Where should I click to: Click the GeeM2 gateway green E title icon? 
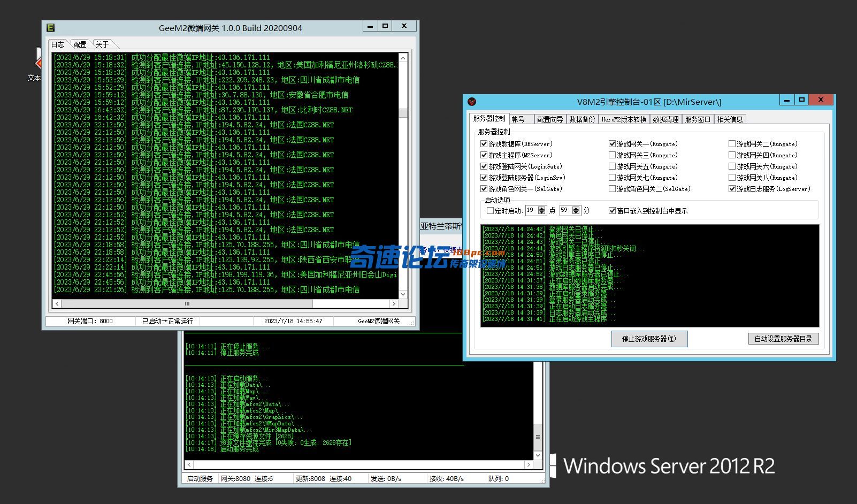click(x=51, y=27)
